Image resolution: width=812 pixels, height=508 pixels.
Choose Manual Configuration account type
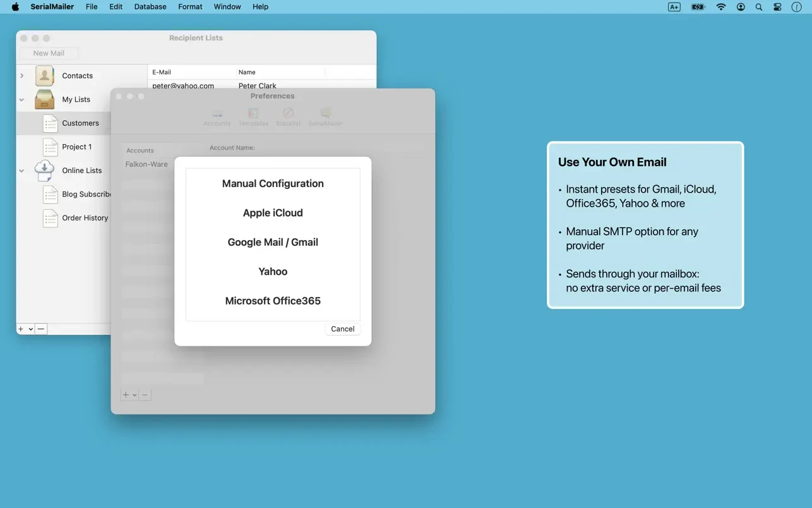click(x=273, y=184)
